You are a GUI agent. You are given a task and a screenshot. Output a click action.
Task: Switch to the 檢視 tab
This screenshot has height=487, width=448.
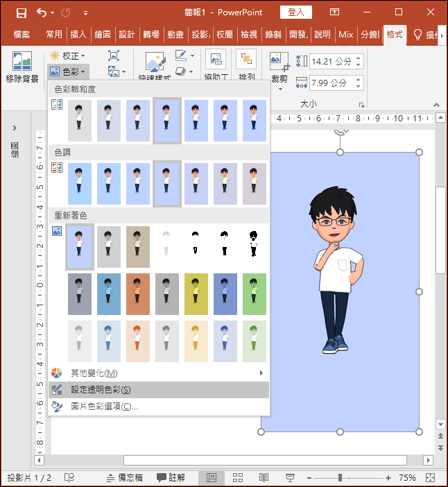pyautogui.click(x=249, y=34)
